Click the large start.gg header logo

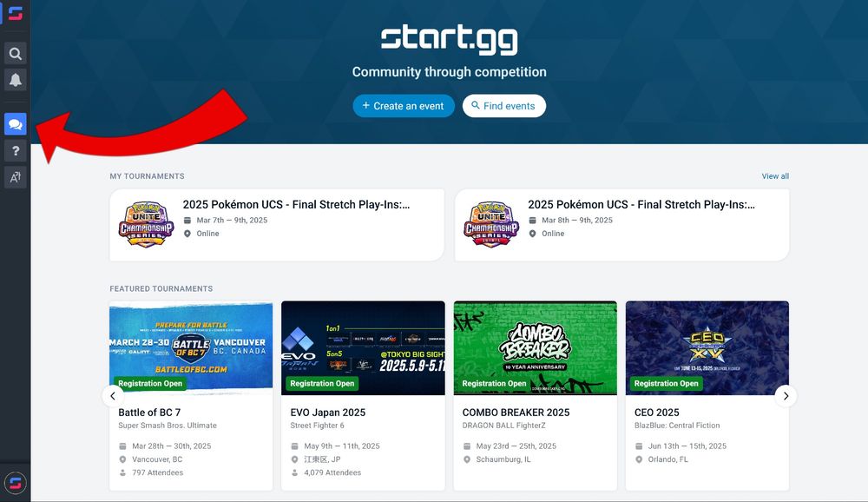pos(449,40)
